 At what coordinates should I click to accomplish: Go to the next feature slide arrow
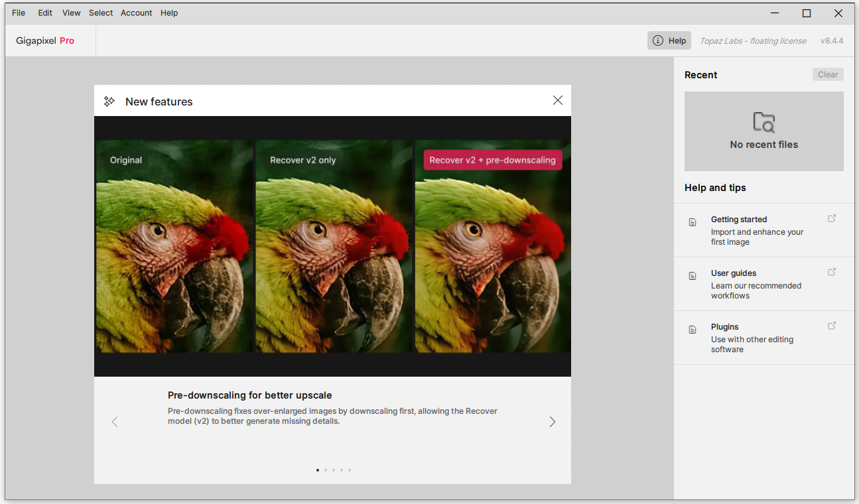pos(552,422)
